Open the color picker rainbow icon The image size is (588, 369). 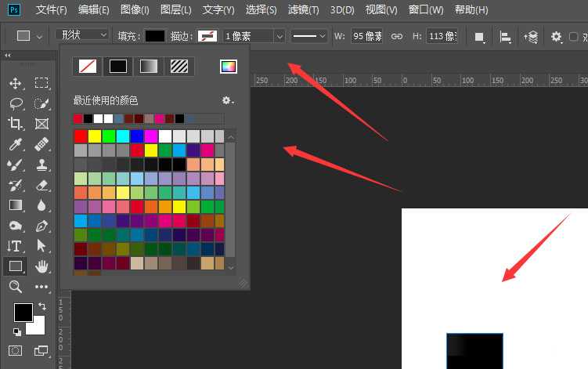click(x=228, y=67)
